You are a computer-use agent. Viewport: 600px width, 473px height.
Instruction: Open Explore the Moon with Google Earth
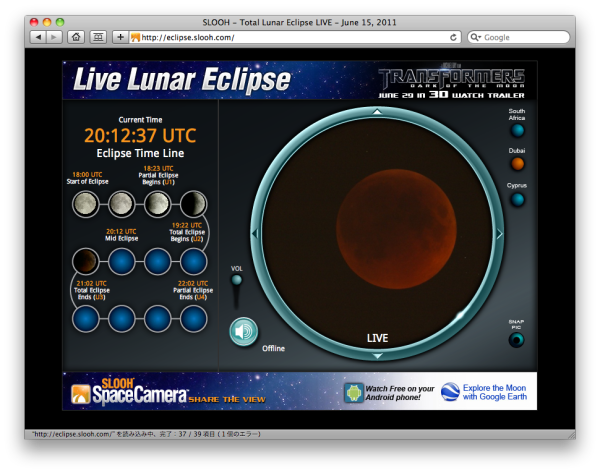coord(495,392)
